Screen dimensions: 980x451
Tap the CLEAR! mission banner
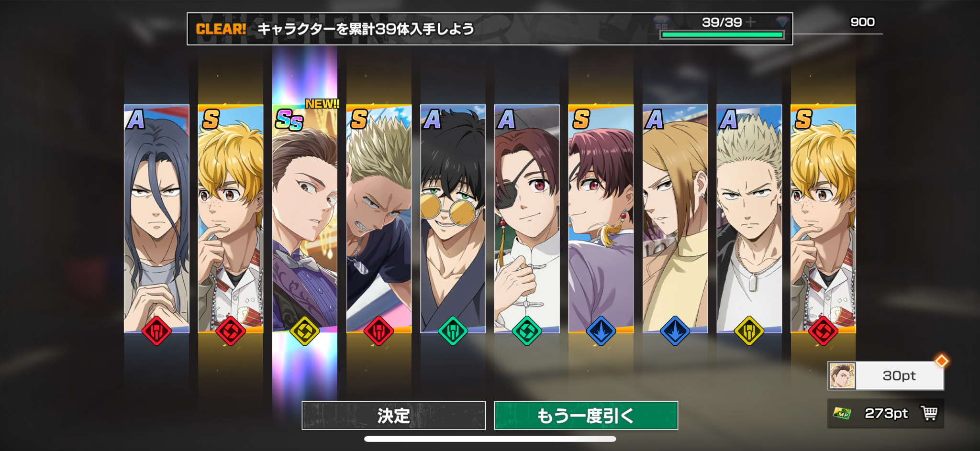coord(490,29)
